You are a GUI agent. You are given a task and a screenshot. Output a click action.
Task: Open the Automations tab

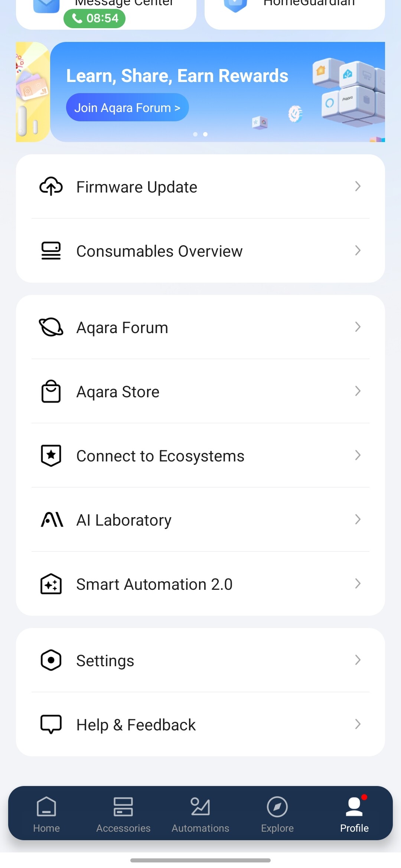tap(200, 814)
